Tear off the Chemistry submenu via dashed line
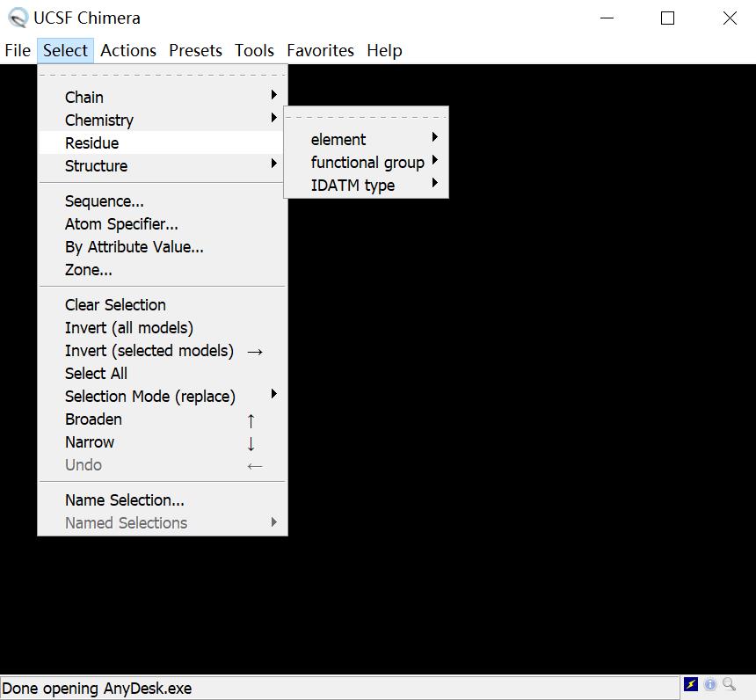The height and width of the screenshot is (700, 756). click(366, 117)
